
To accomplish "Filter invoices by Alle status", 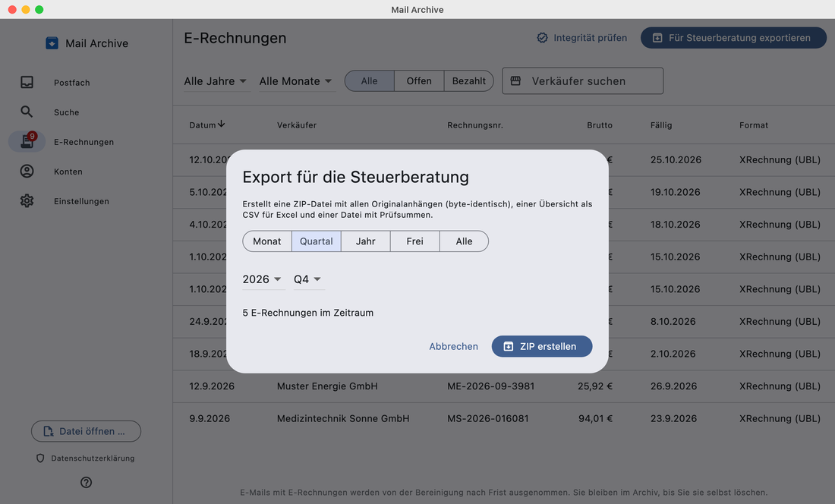I will [370, 81].
